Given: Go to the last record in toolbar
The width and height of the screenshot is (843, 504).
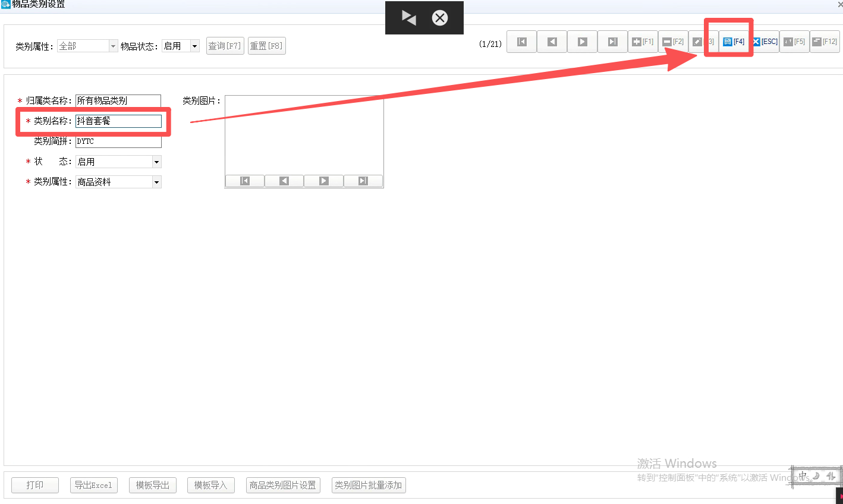Looking at the screenshot, I should [612, 42].
